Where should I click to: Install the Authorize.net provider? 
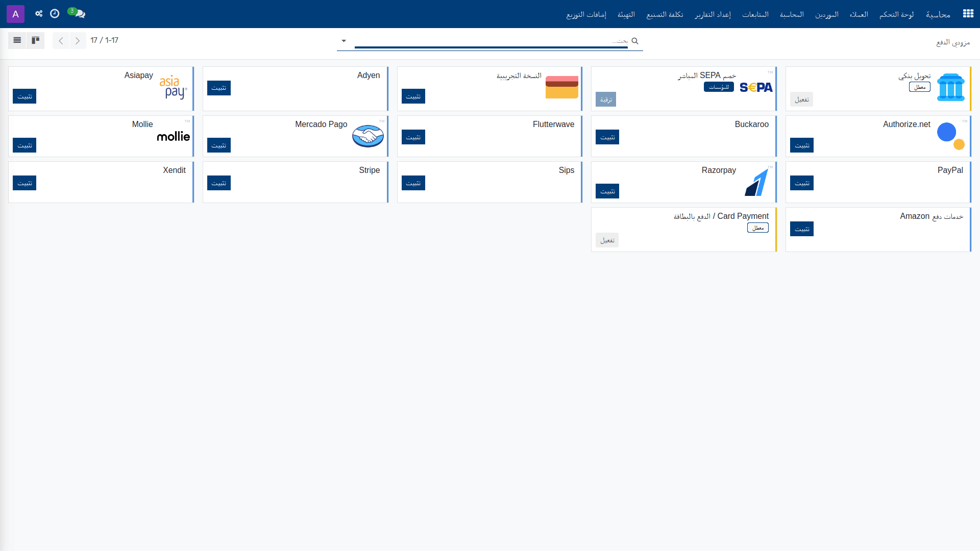coord(802,145)
